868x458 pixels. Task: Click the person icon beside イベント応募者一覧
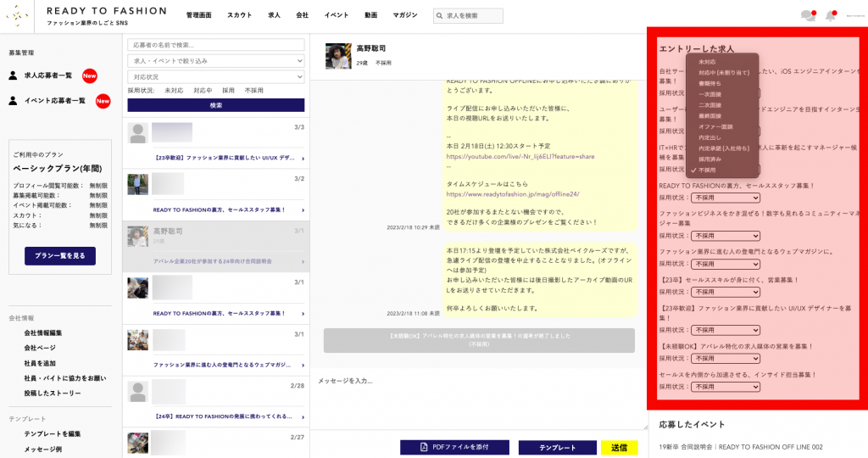coord(14,101)
